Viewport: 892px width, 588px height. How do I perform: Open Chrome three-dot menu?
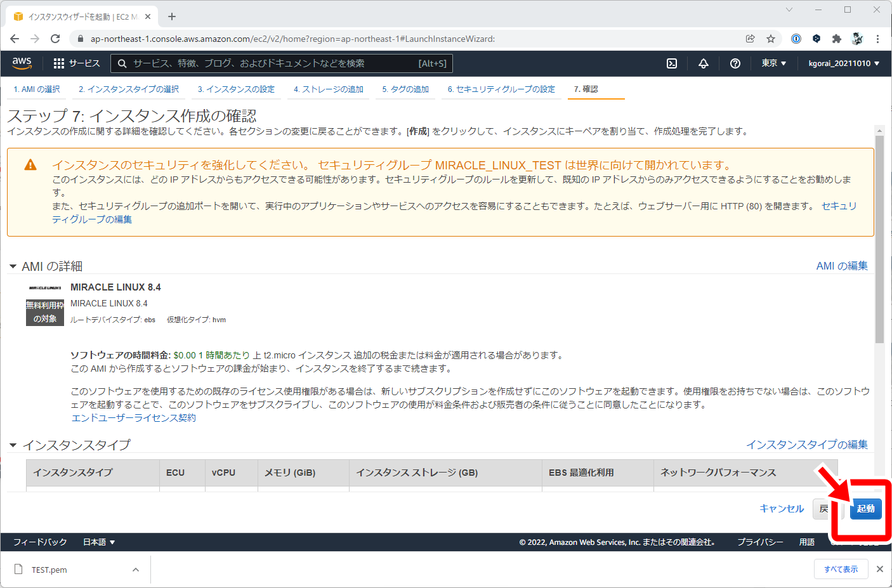coord(877,39)
